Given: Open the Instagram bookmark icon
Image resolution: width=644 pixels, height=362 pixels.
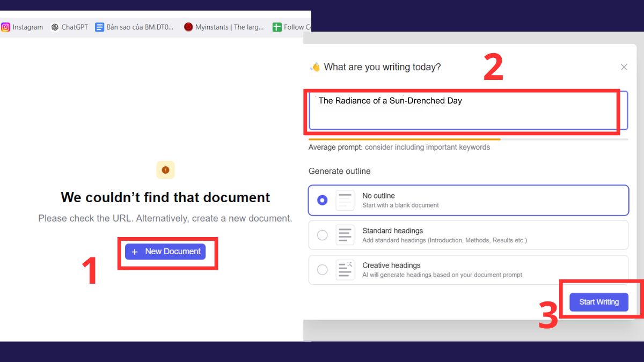Looking at the screenshot, I should (6, 27).
